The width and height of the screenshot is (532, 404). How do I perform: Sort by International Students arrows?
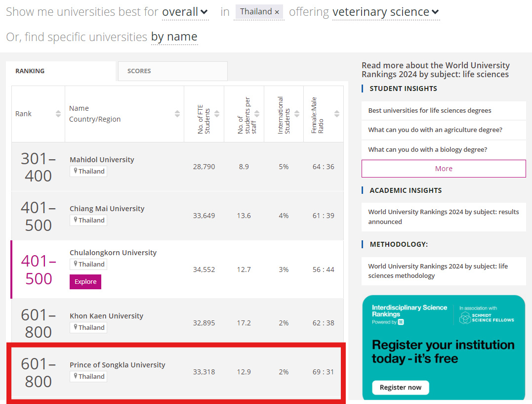click(x=297, y=114)
